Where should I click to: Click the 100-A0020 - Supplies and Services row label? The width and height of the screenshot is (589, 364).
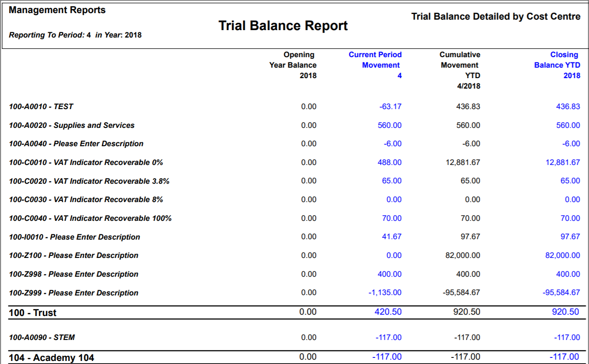(72, 125)
